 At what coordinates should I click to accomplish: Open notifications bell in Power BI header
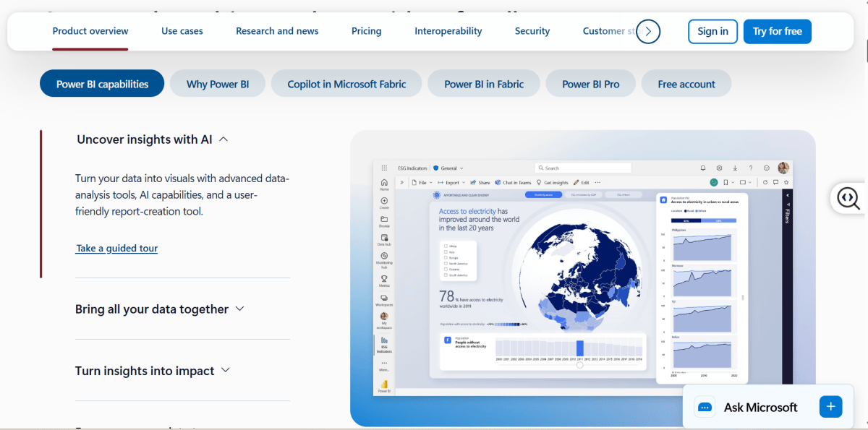point(703,168)
